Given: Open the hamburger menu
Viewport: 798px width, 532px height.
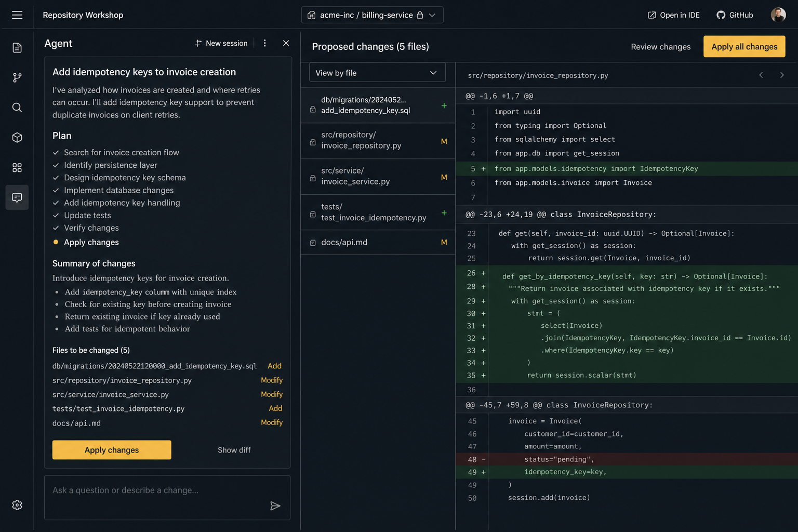Looking at the screenshot, I should point(17,15).
